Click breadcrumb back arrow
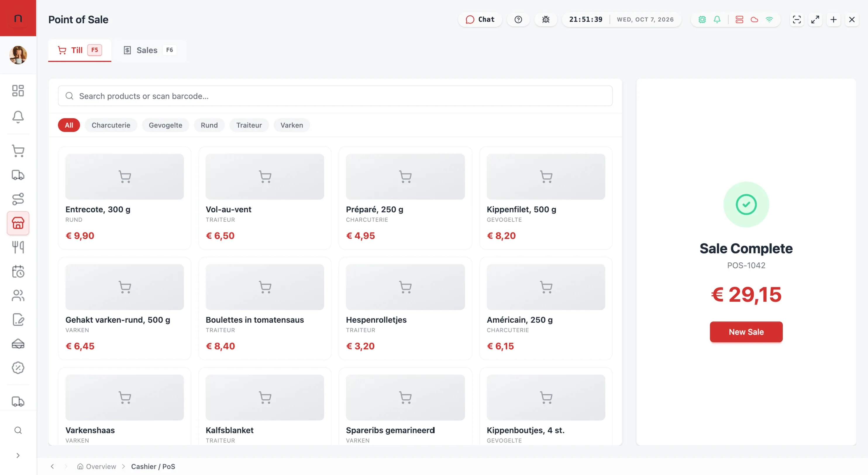The height and width of the screenshot is (475, 868). (52, 466)
